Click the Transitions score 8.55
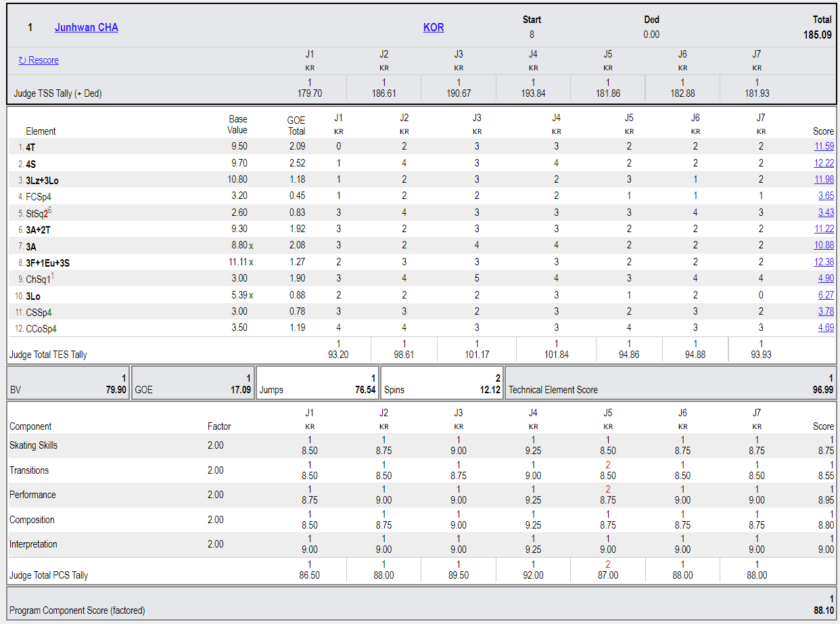 click(826, 476)
